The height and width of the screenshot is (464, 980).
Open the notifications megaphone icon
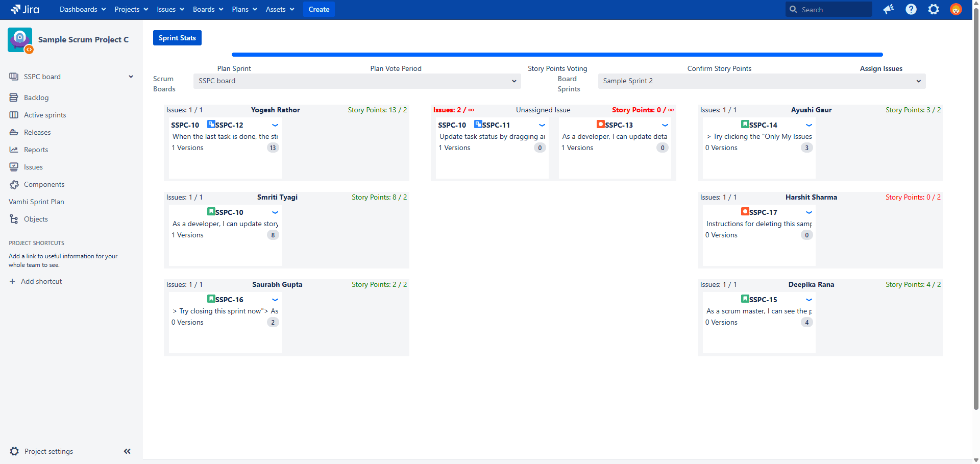coord(889,9)
